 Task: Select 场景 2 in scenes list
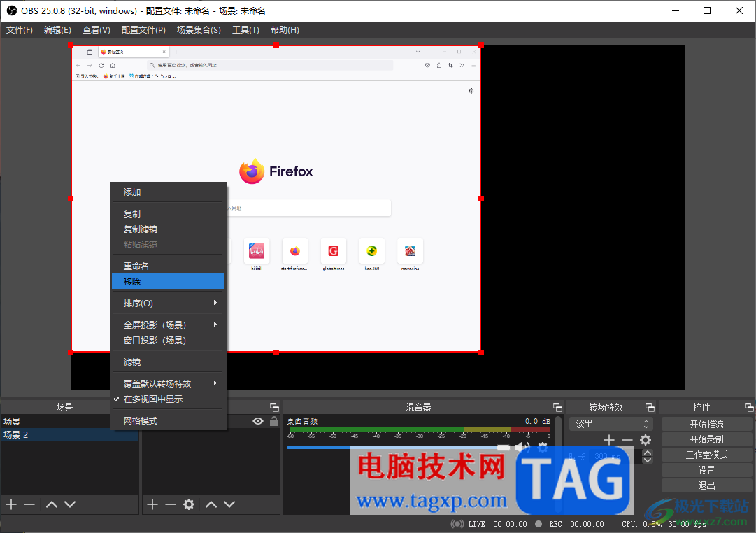[x=69, y=434]
